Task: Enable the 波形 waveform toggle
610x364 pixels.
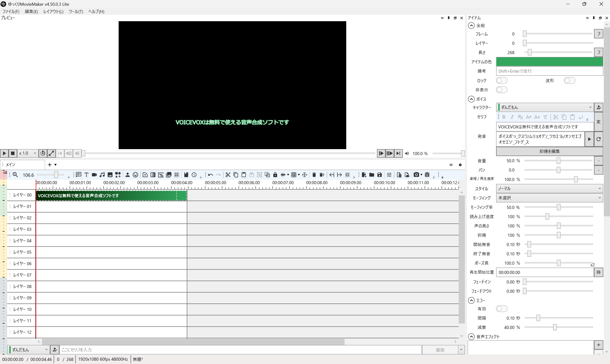Action: pyautogui.click(x=569, y=81)
